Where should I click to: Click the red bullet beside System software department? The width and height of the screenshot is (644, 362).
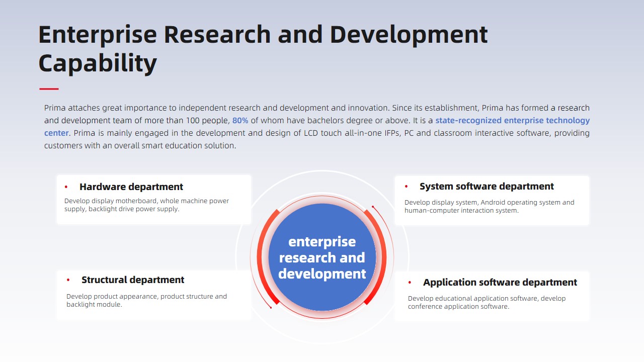(x=406, y=187)
